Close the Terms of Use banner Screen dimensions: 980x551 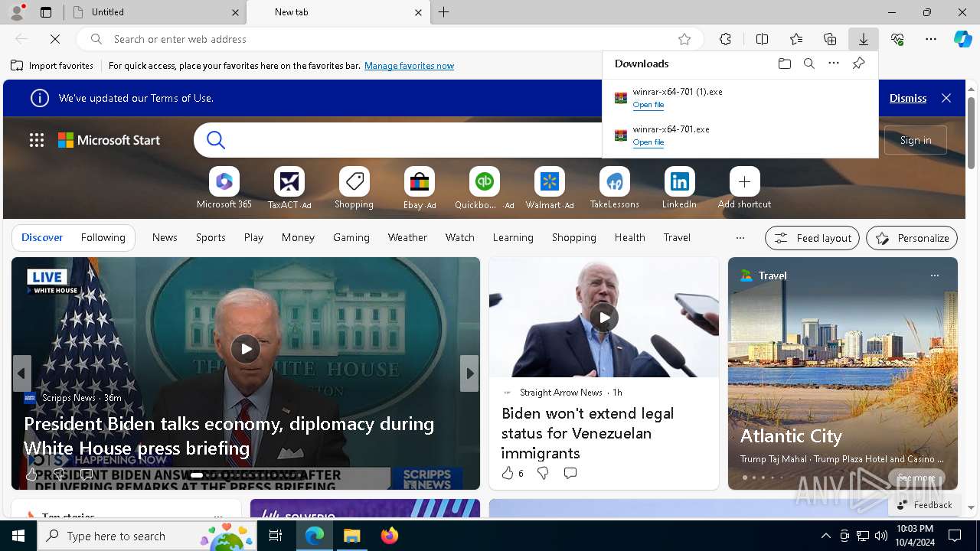tap(946, 98)
